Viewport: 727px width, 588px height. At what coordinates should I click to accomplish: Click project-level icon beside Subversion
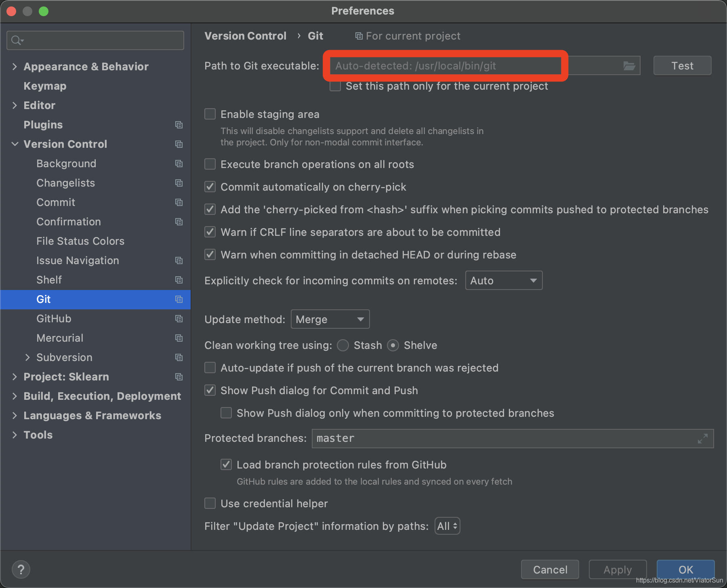click(x=179, y=357)
